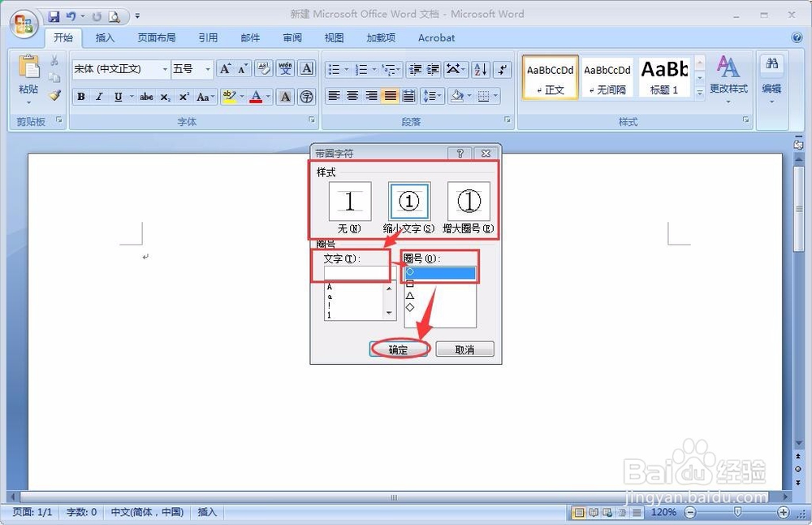The image size is (812, 525).
Task: Click 取消 button in dialog
Action: (x=464, y=349)
